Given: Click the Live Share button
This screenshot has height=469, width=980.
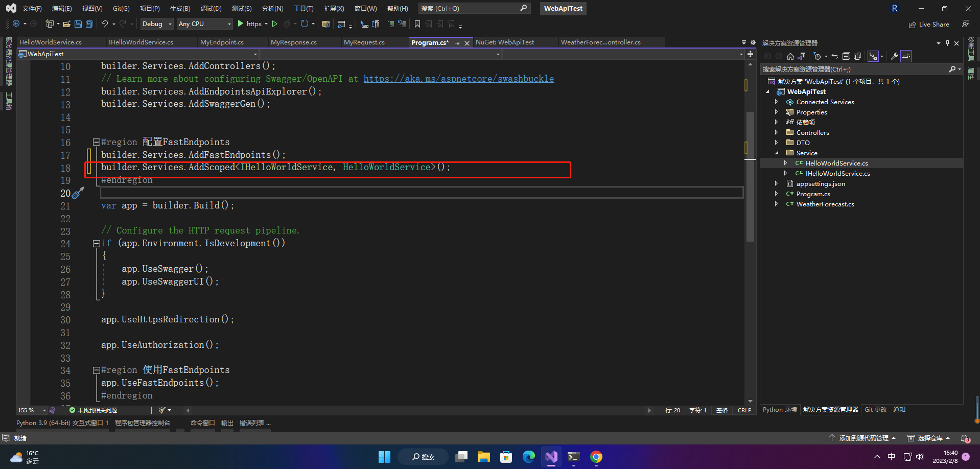Looking at the screenshot, I should 929,24.
